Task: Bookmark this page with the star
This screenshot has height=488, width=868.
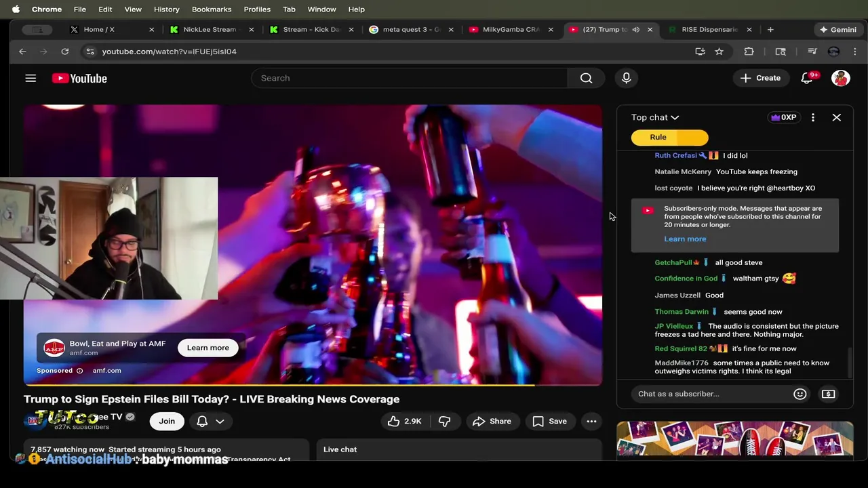Action: [719, 52]
